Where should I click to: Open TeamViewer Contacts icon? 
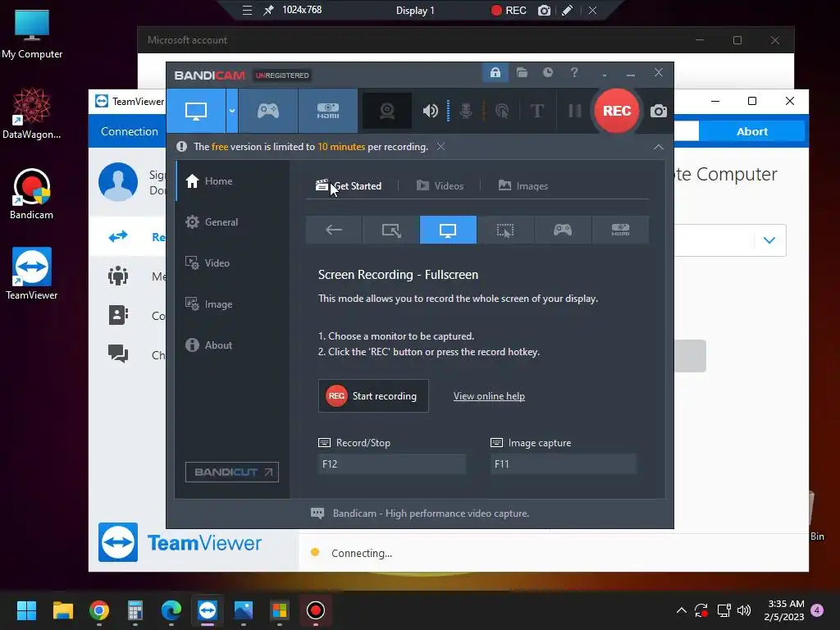[x=118, y=315]
